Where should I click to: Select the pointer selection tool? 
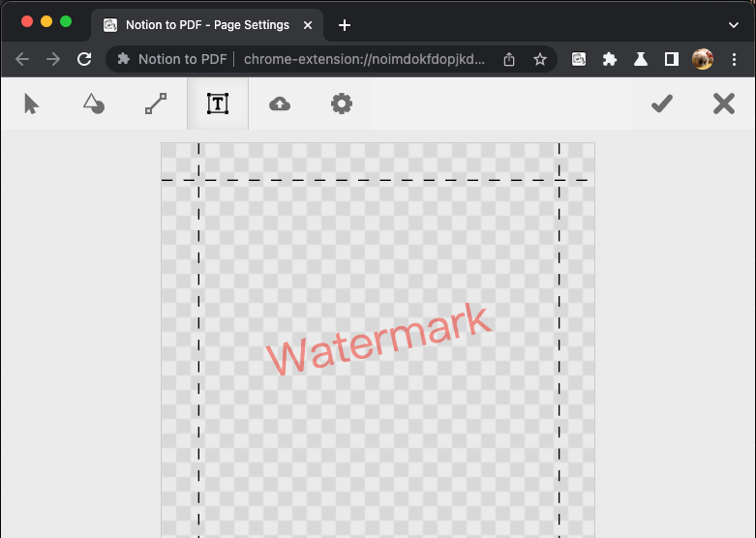coord(31,104)
